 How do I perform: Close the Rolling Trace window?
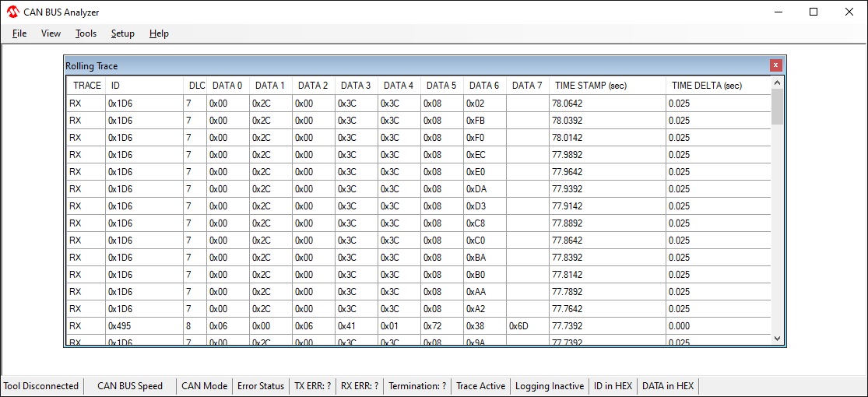[x=775, y=66]
